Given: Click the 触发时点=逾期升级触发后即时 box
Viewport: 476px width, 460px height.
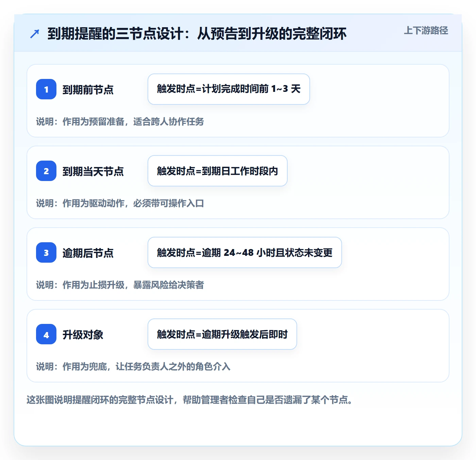Looking at the screenshot, I should (x=222, y=334).
